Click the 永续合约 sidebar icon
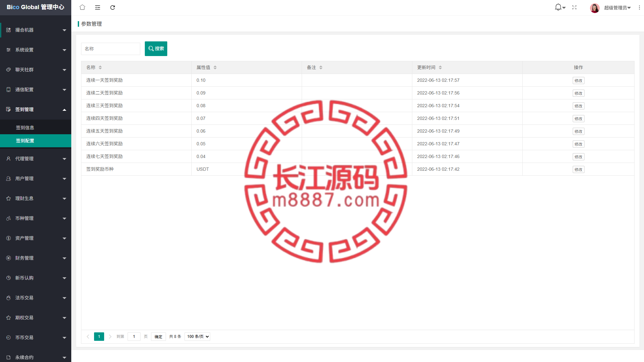This screenshot has width=644, height=362. (8, 357)
